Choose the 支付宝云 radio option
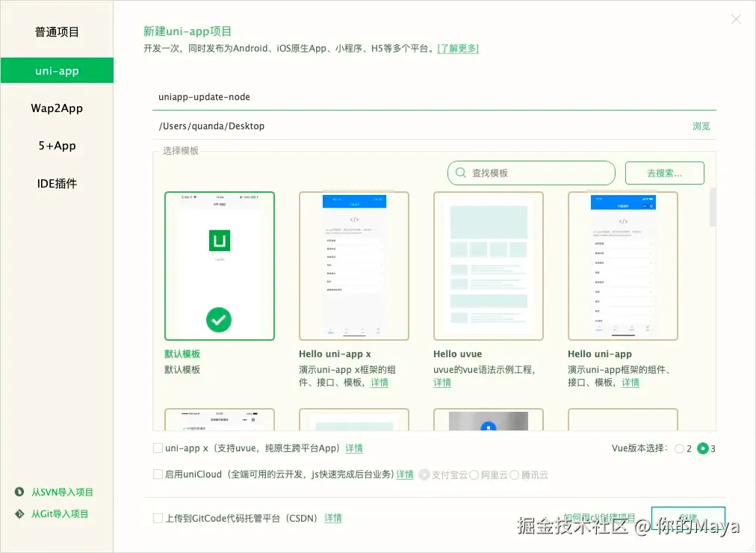 coord(424,475)
